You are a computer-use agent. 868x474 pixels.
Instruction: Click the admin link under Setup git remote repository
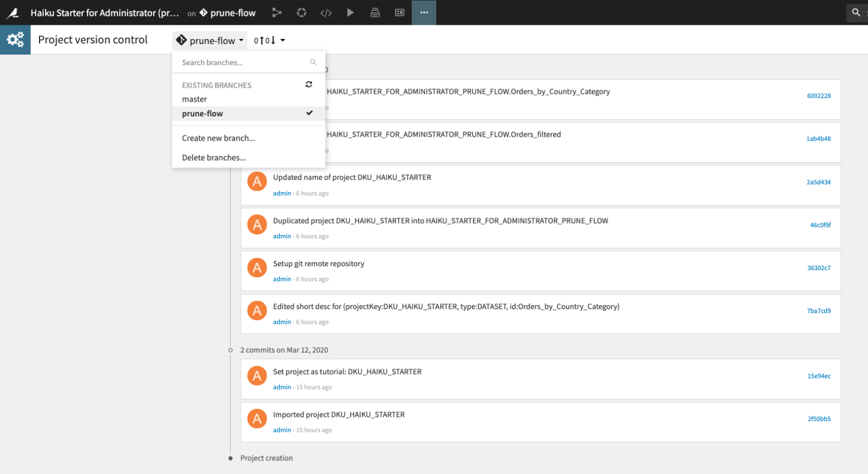point(282,279)
